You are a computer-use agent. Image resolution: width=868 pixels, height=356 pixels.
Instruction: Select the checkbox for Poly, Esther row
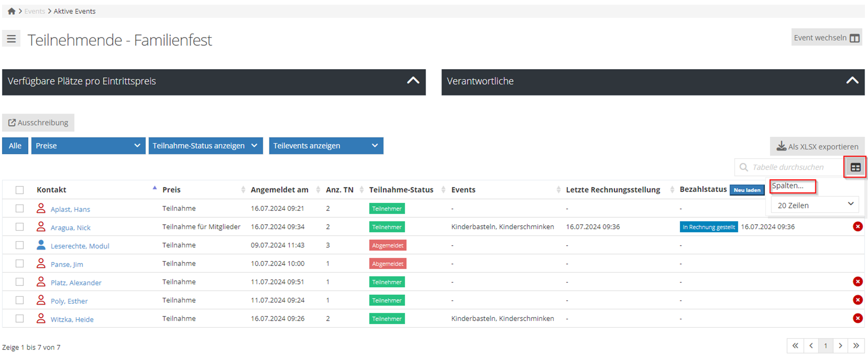(x=19, y=300)
